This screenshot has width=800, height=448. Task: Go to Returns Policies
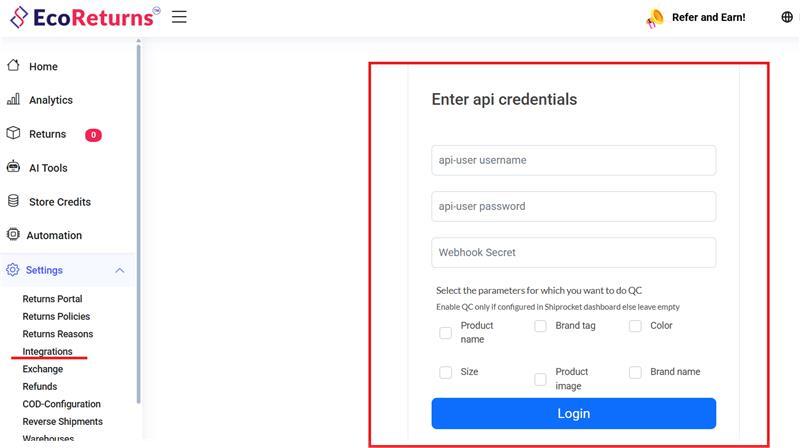point(56,317)
